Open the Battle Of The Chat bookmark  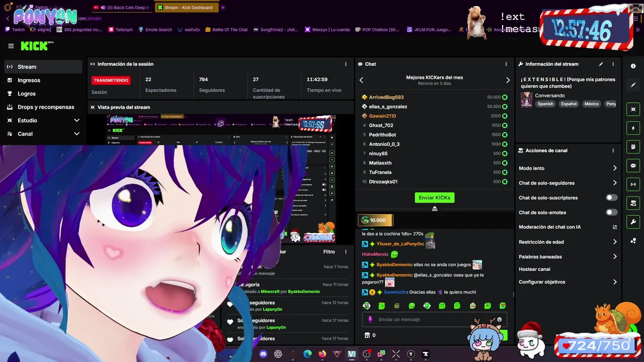click(225, 30)
